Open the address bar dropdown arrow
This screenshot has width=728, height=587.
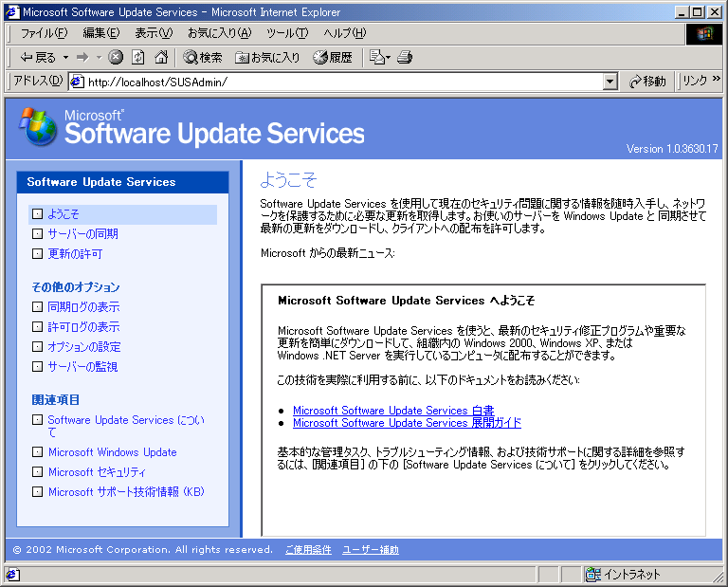pyautogui.click(x=610, y=82)
